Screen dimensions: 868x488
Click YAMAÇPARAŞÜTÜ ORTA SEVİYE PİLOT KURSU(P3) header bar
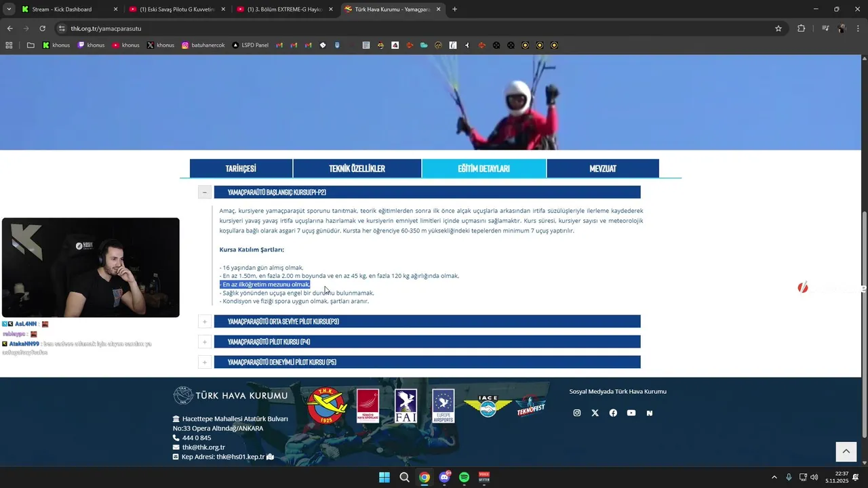pos(427,321)
